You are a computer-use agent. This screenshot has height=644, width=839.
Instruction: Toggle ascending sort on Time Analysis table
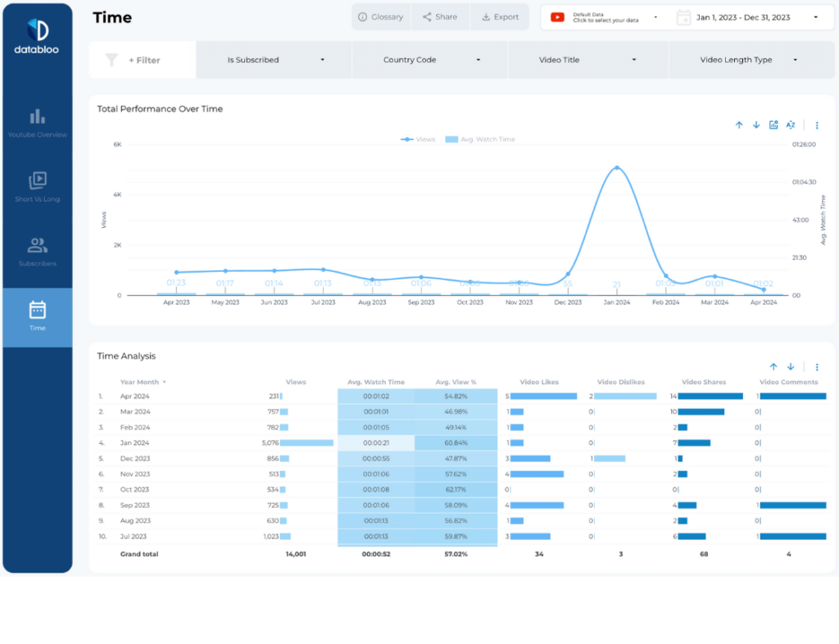773,366
